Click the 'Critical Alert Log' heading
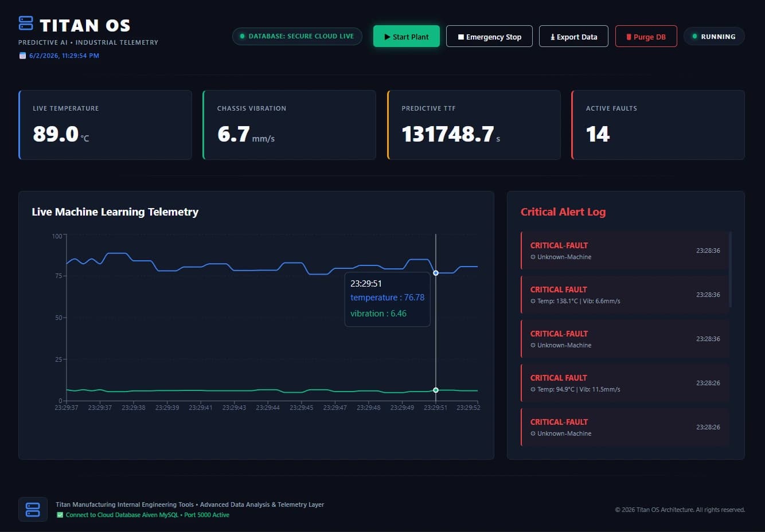 [563, 212]
